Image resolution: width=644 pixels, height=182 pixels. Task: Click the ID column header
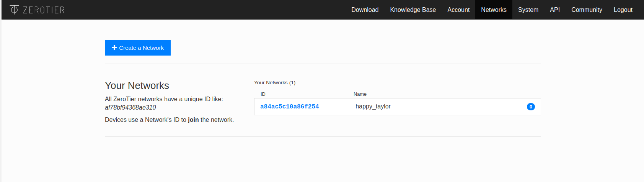263,94
